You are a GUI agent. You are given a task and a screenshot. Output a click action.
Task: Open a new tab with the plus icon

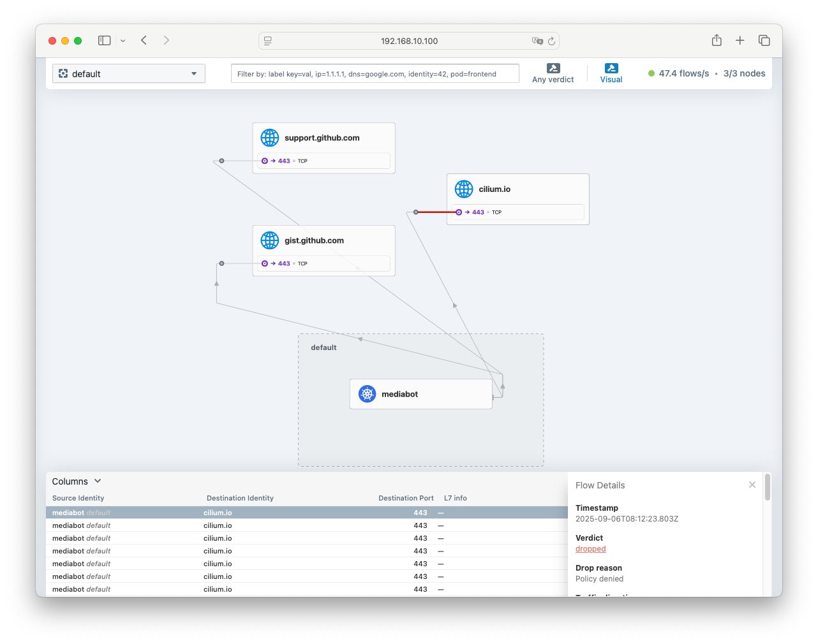click(740, 40)
